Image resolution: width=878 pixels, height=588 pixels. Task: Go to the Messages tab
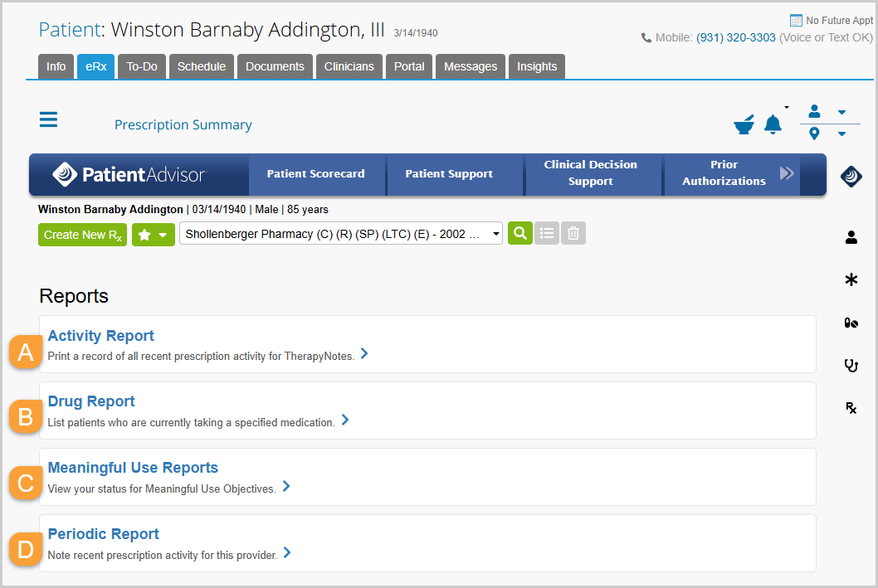(x=471, y=66)
